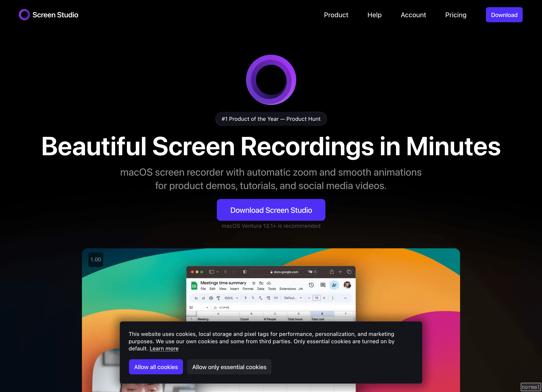The width and height of the screenshot is (542, 392).
Task: Open the comments icon in Sheets
Action: click(x=323, y=285)
